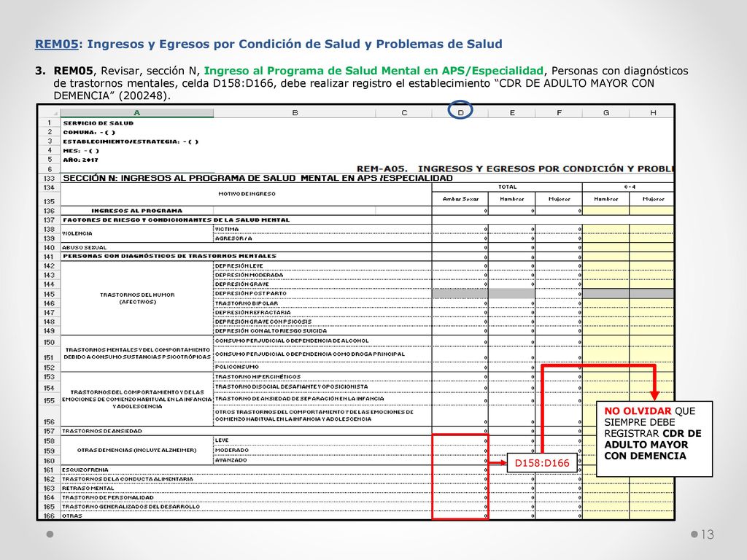Viewport: 747px width, 560px height.
Task: Click the grey D145 cell for Depresión Post Parto
Action: [x=460, y=293]
